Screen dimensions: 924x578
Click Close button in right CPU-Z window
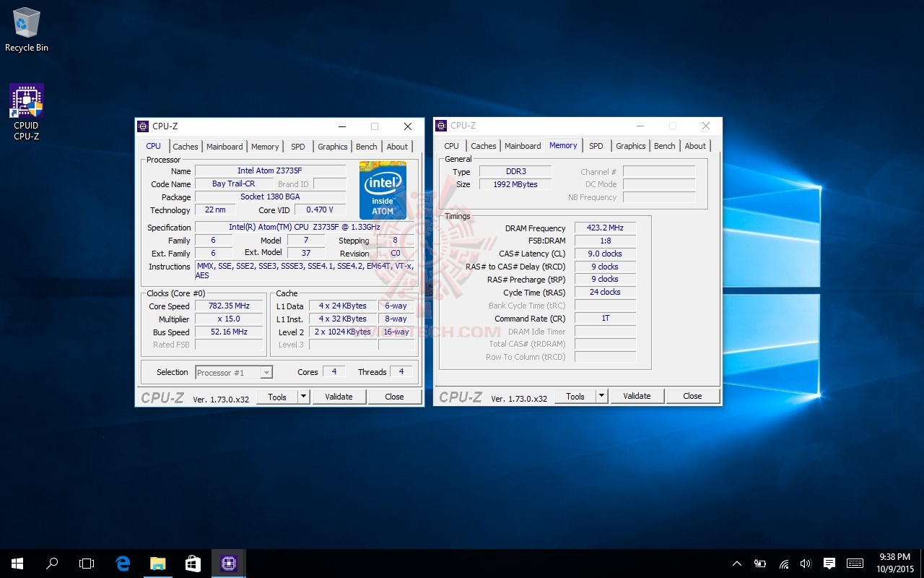(x=692, y=396)
